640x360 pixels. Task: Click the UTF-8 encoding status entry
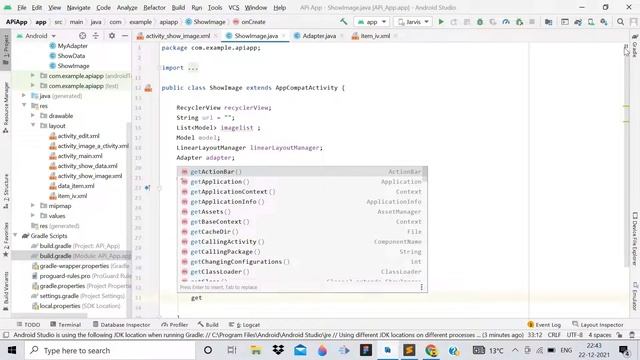pyautogui.click(x=575, y=335)
